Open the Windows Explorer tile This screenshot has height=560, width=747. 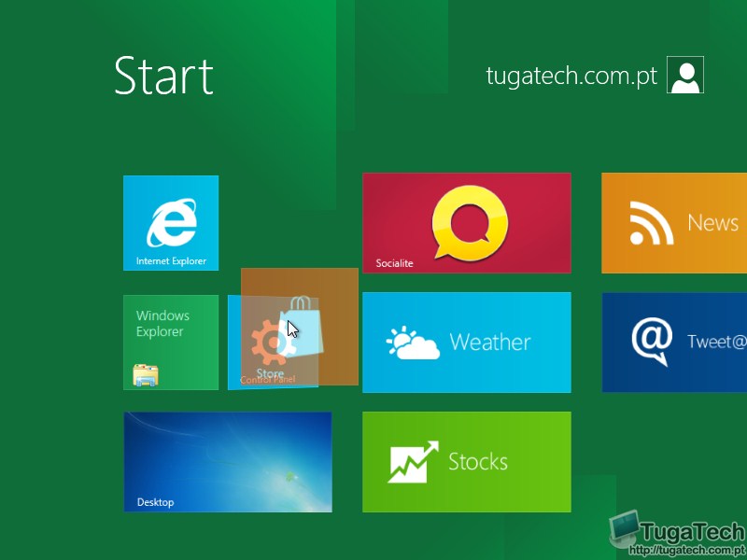pos(171,343)
